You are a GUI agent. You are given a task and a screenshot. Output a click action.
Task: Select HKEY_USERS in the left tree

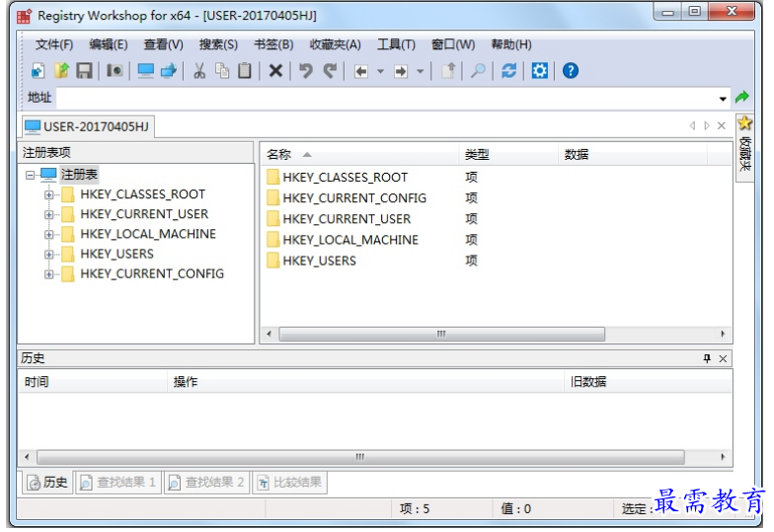116,254
